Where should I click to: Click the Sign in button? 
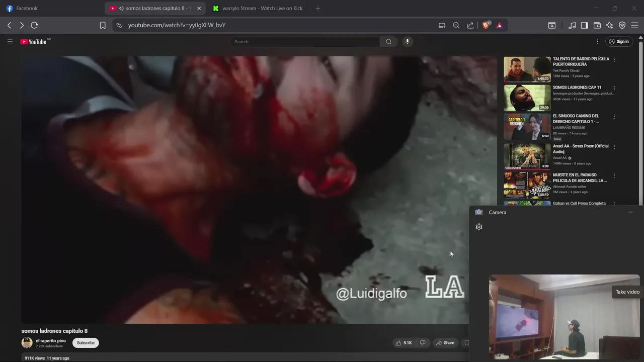[x=618, y=42]
